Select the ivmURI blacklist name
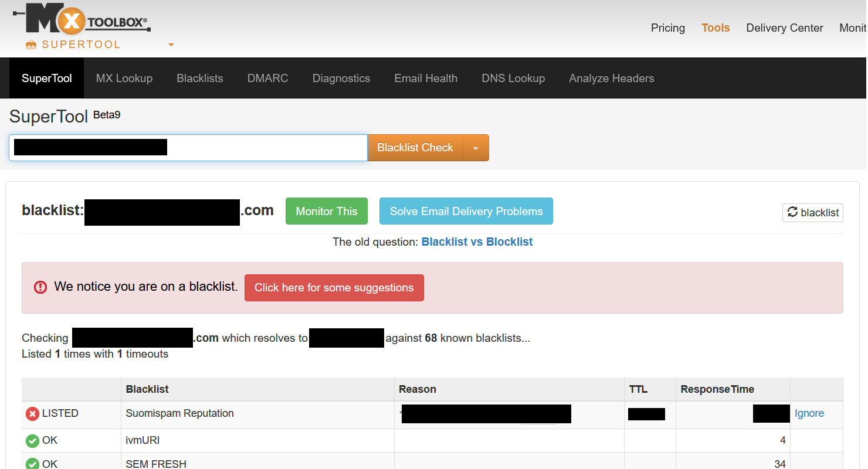The width and height of the screenshot is (868, 469). [143, 440]
